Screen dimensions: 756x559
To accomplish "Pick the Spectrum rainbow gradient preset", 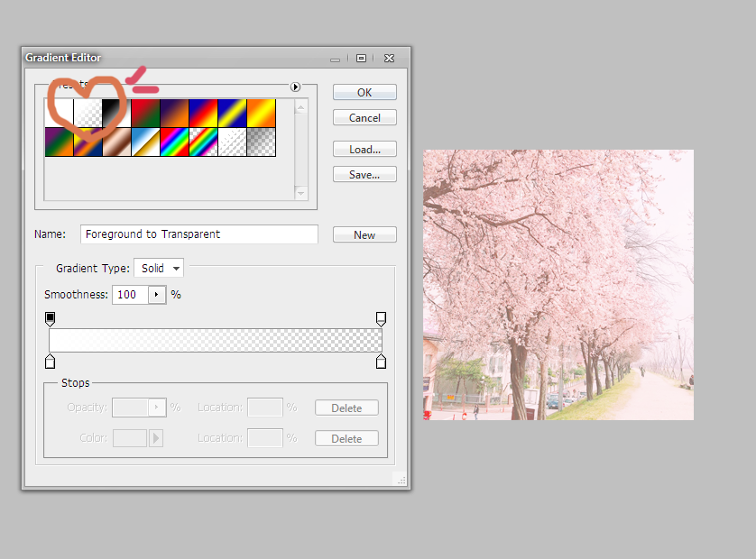I will [x=174, y=142].
